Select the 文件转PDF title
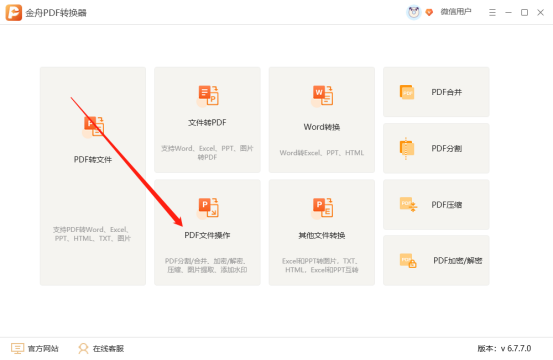The image size is (553, 360). (x=207, y=123)
